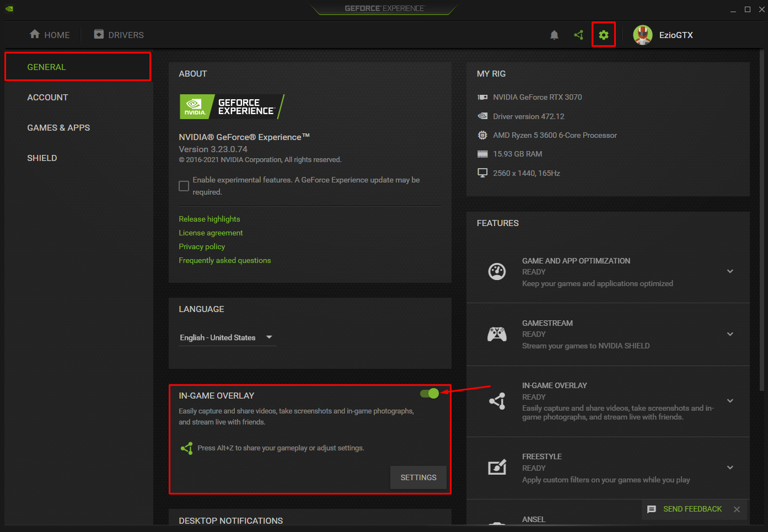Close the Send Feedback popup
The image size is (768, 532).
tap(737, 509)
